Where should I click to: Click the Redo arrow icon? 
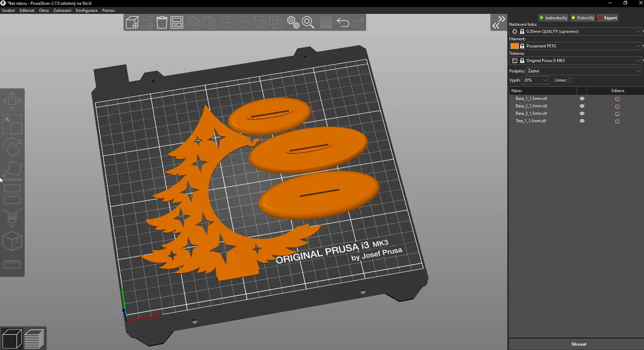pos(358,23)
